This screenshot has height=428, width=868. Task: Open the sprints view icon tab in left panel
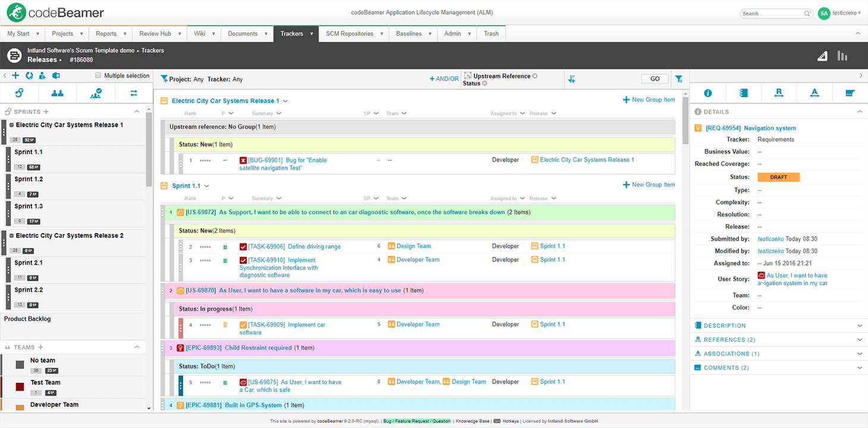coord(19,93)
